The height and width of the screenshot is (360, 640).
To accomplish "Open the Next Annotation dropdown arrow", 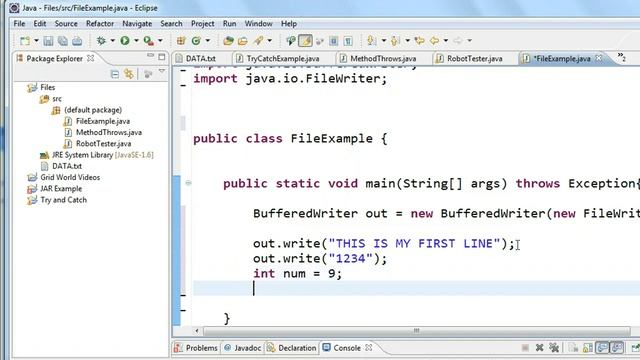I will pyautogui.click(x=383, y=40).
